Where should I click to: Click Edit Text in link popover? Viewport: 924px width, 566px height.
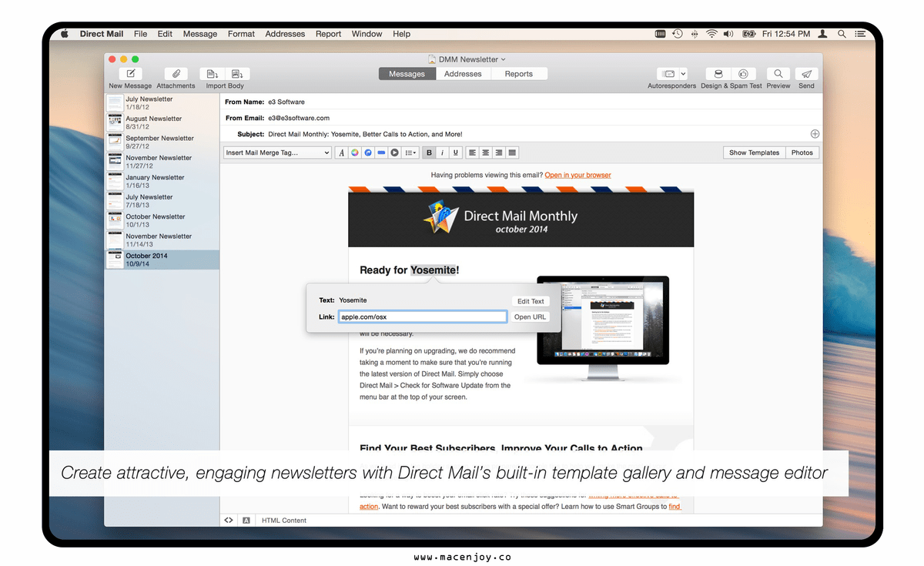531,301
